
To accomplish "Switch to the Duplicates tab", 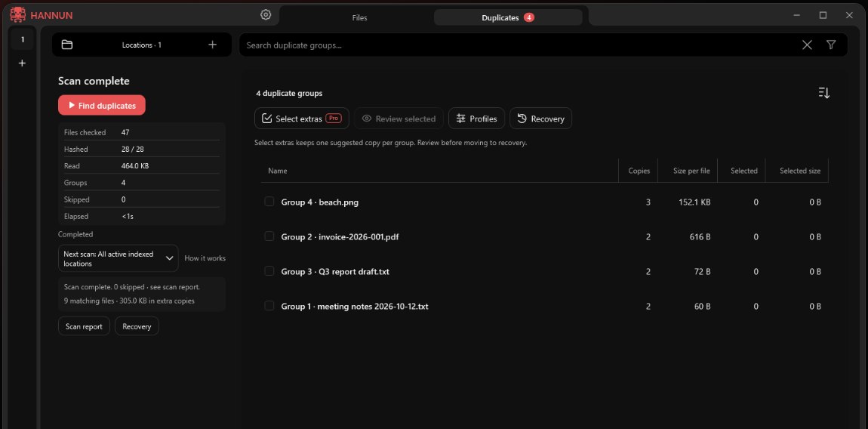I will (x=508, y=17).
